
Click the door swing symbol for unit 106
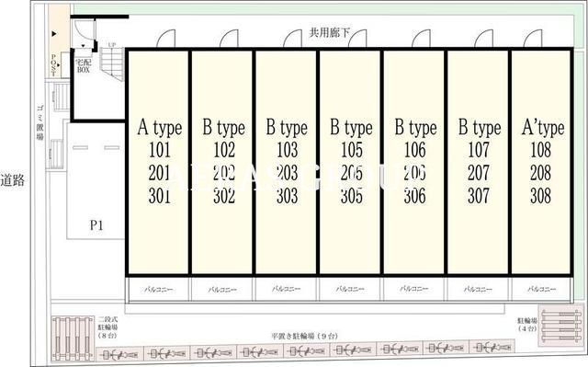(421, 39)
